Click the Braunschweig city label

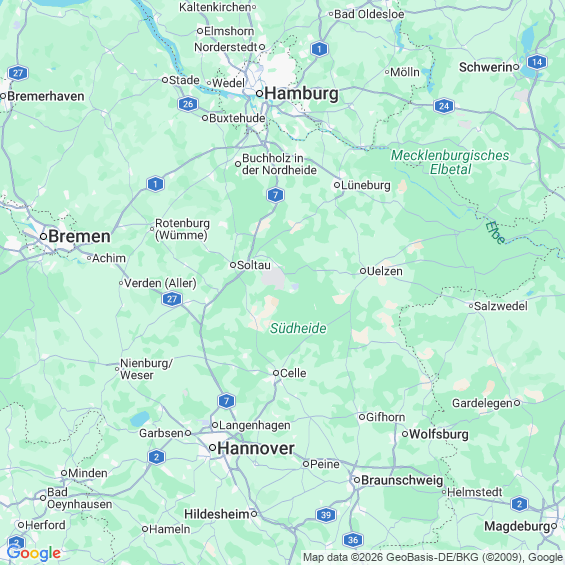tap(402, 480)
